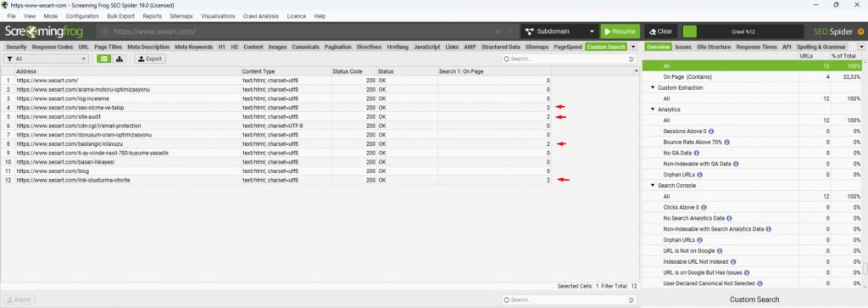Click the info icon beside No GA Data

(697, 153)
